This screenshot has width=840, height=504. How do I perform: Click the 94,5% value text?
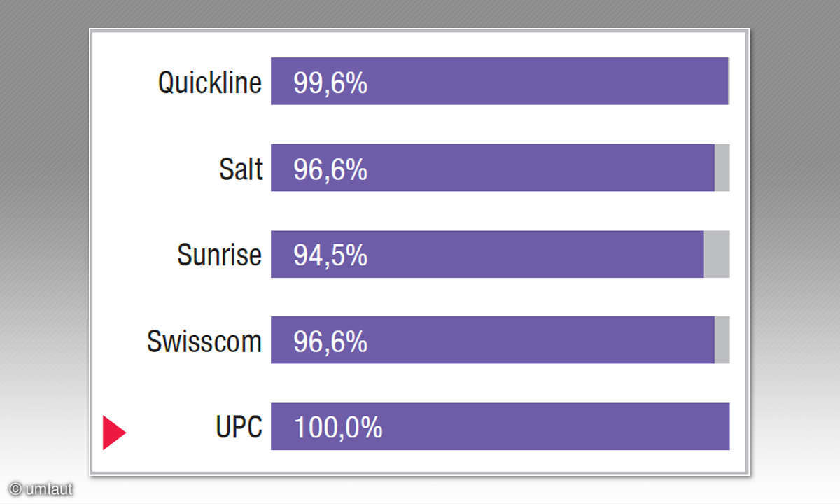(330, 256)
